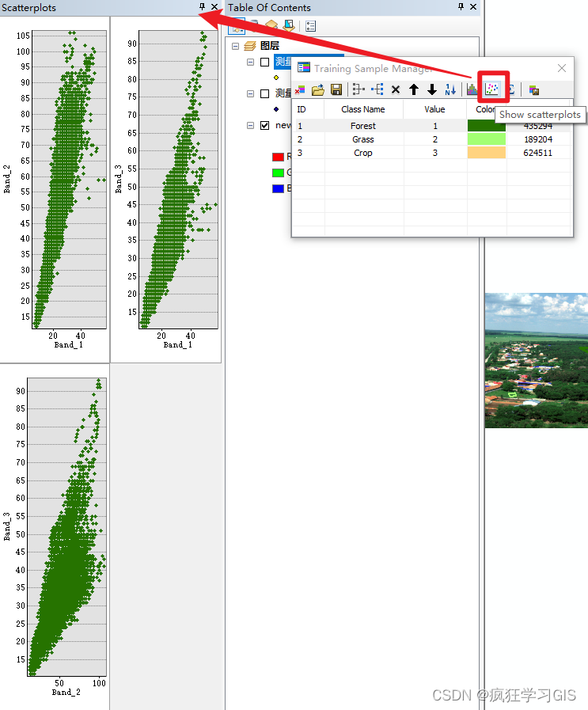Click the Crop class color swatch

coord(487,153)
